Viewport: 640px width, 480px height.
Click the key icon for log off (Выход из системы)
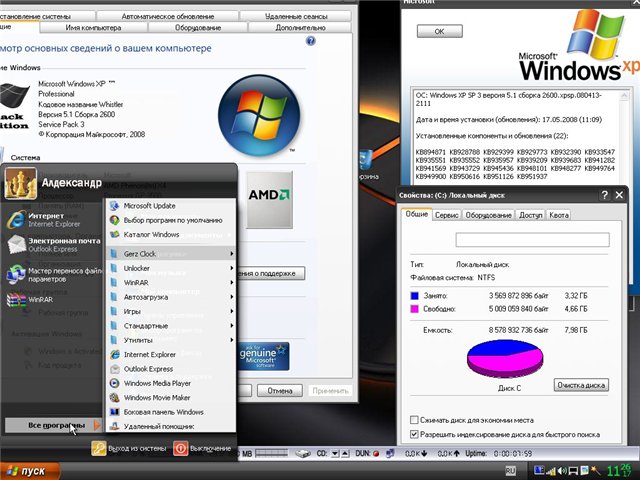98,449
